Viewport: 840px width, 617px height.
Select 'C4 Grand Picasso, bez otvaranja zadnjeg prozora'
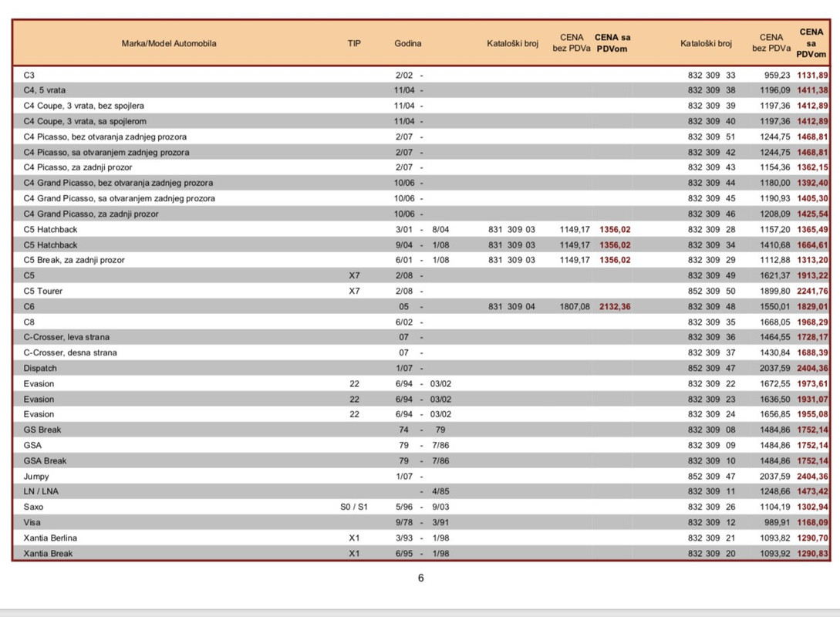(118, 183)
